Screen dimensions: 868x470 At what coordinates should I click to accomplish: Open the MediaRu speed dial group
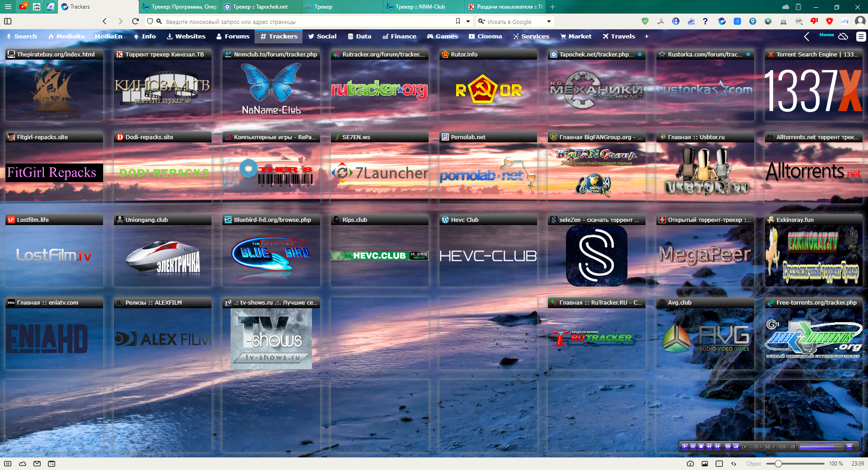[x=66, y=37]
